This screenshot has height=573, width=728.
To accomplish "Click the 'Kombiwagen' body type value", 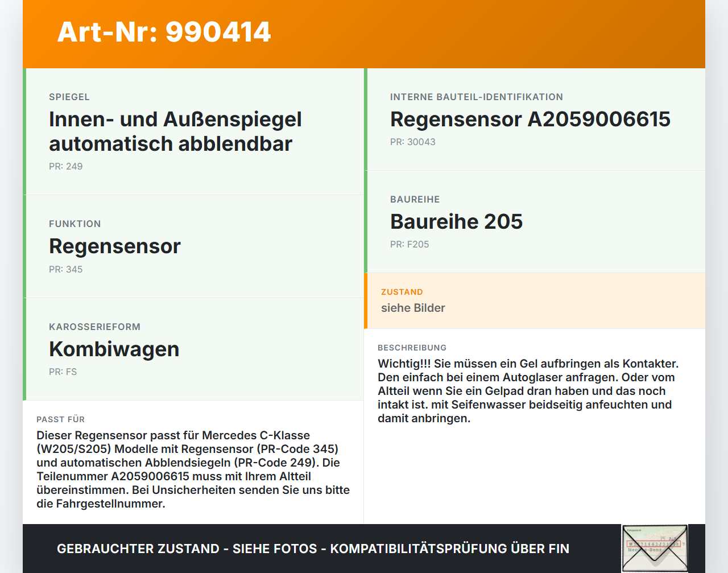I will (114, 349).
